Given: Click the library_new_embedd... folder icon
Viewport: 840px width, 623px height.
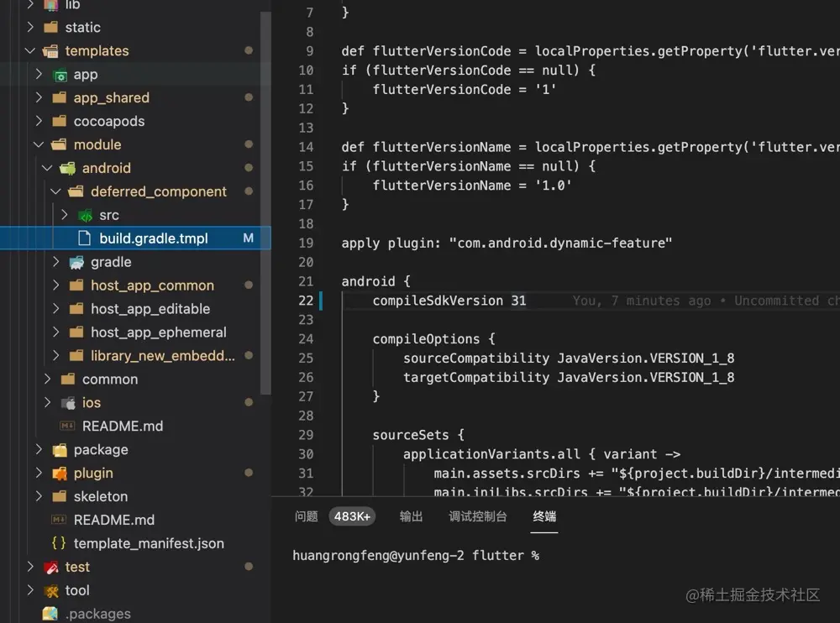Looking at the screenshot, I should coord(76,356).
